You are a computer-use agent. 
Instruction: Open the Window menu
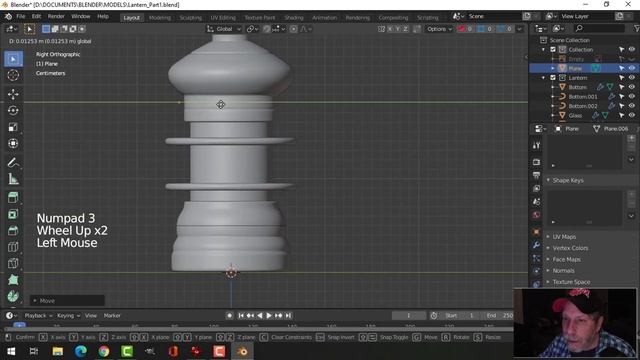(80, 16)
